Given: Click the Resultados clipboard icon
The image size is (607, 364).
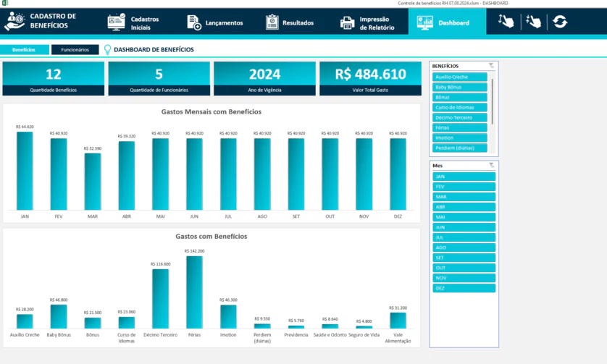Looking at the screenshot, I should pos(272,22).
